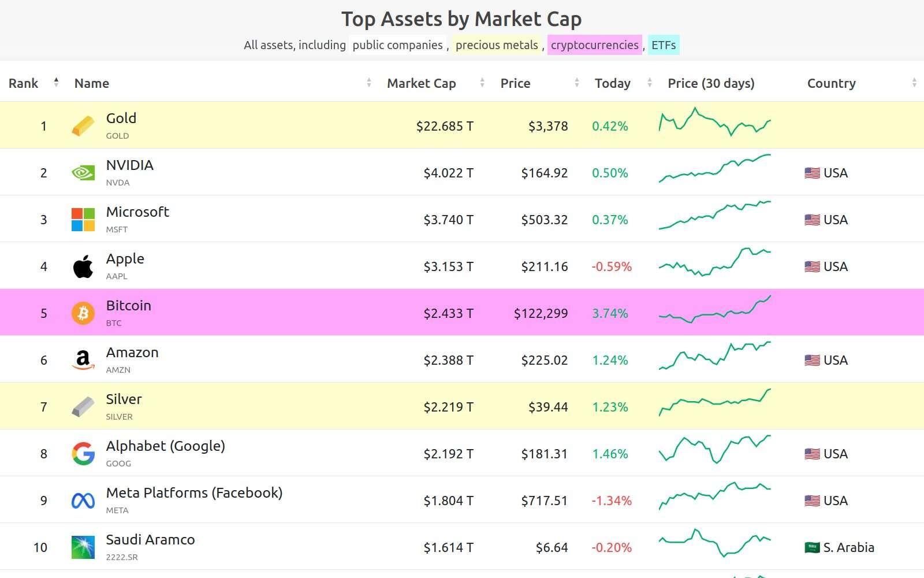Image resolution: width=924 pixels, height=578 pixels.
Task: Click the AMZN ticker symbol
Action: (x=118, y=370)
